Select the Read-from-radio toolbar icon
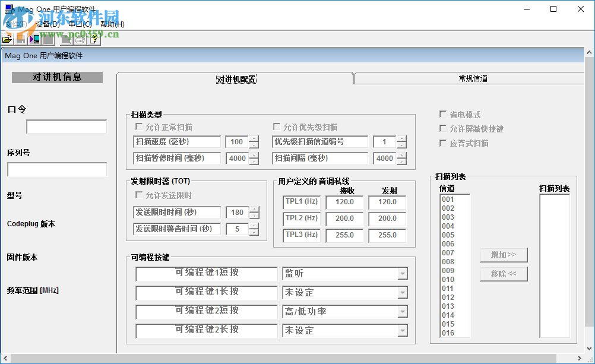The width and height of the screenshot is (595, 364). click(33, 38)
